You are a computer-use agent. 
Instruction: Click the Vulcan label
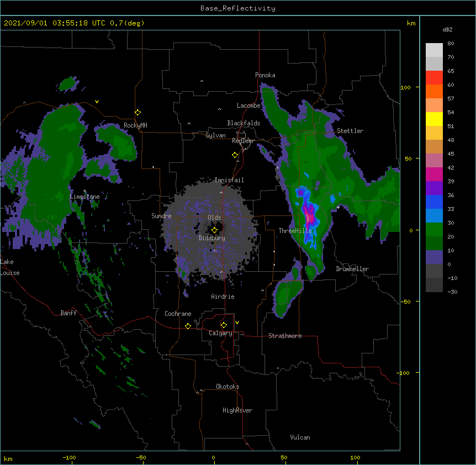click(300, 437)
